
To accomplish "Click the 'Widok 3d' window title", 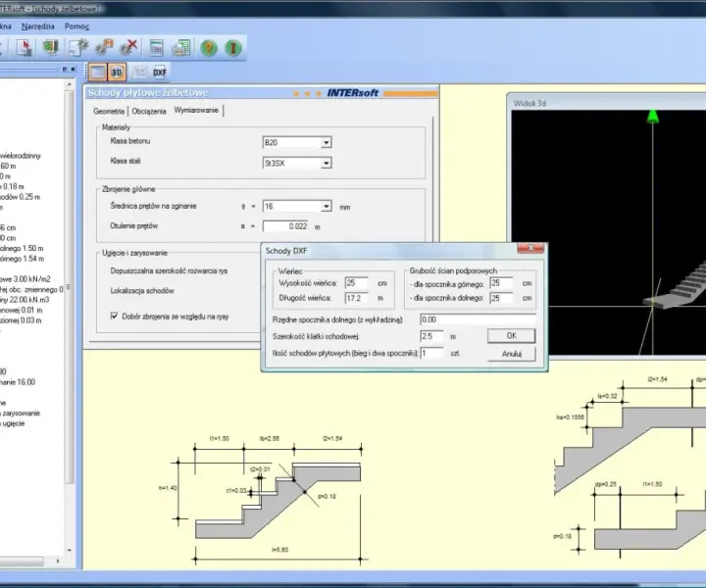I will click(x=529, y=104).
